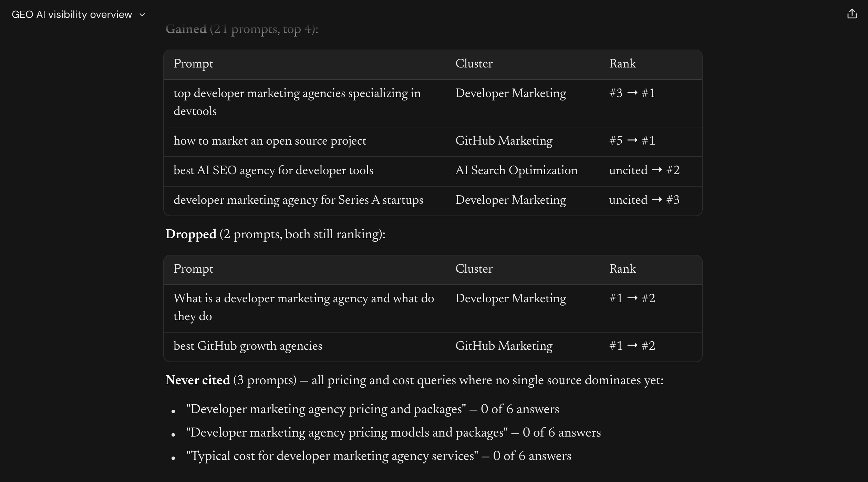The image size is (868, 482).
Task: Click the 'Dropped' section heading
Action: point(191,234)
